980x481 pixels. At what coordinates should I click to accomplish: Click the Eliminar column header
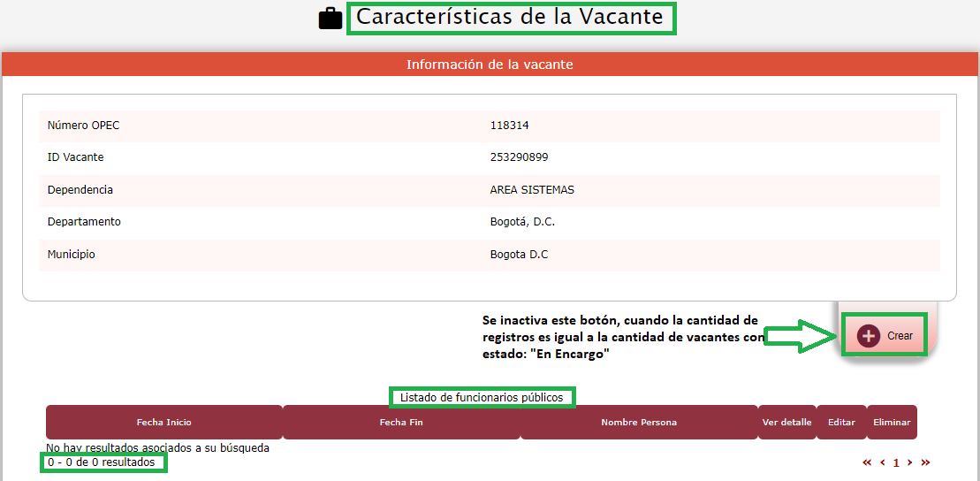point(892,422)
